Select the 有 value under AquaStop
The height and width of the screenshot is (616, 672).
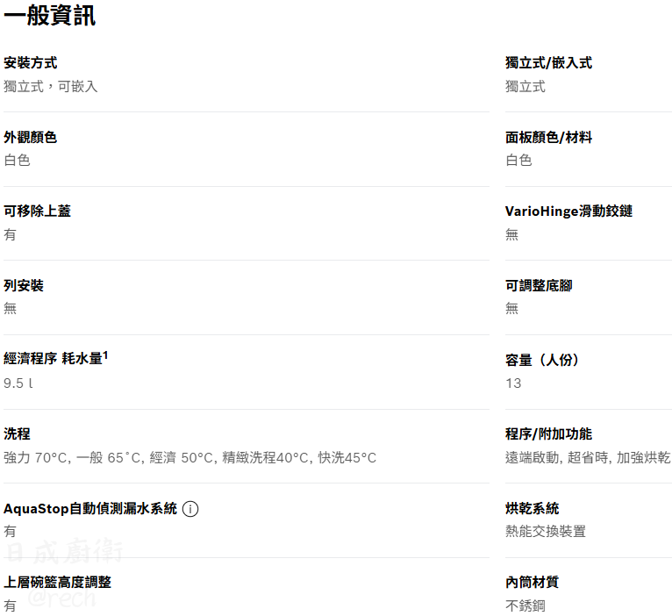click(10, 532)
